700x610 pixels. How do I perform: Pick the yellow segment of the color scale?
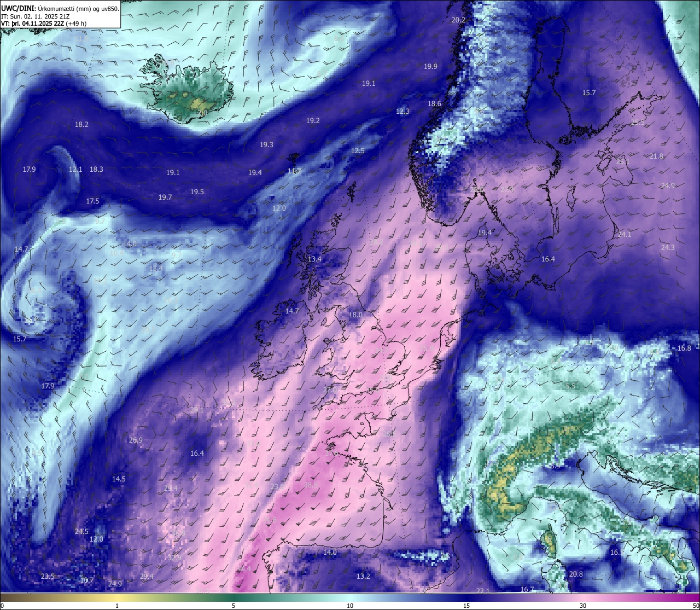point(117,597)
